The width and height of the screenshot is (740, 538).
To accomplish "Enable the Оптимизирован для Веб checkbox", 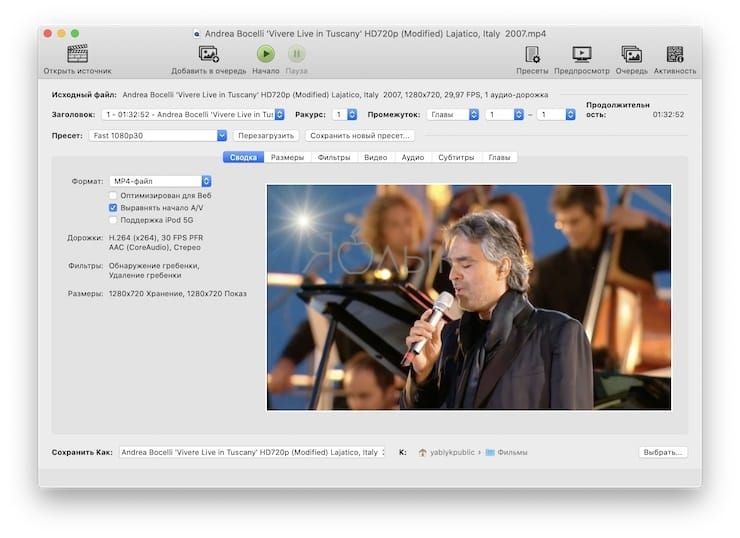I will [113, 195].
